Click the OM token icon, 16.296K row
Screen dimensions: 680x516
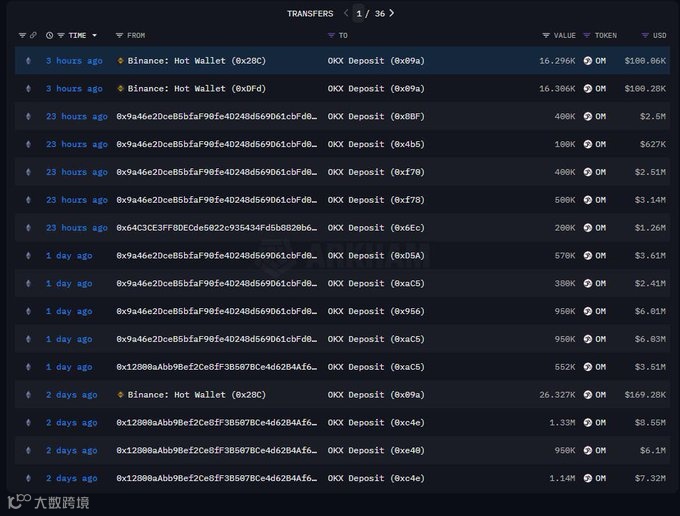pyautogui.click(x=588, y=61)
